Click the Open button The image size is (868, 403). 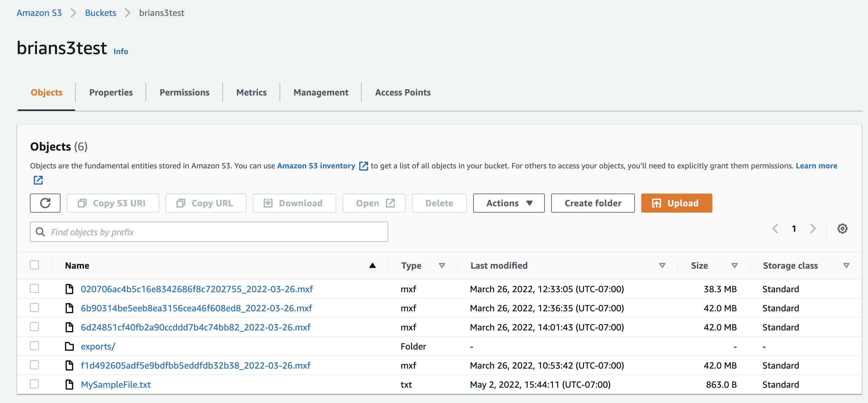click(x=374, y=203)
